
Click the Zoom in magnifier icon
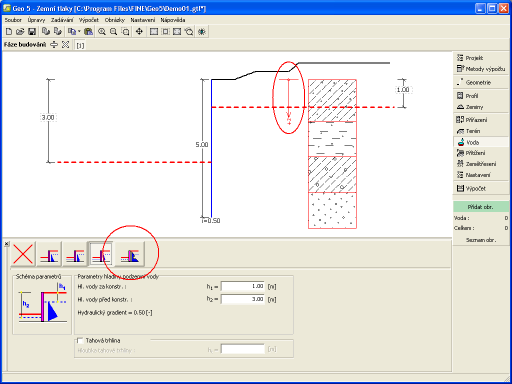tap(102, 32)
